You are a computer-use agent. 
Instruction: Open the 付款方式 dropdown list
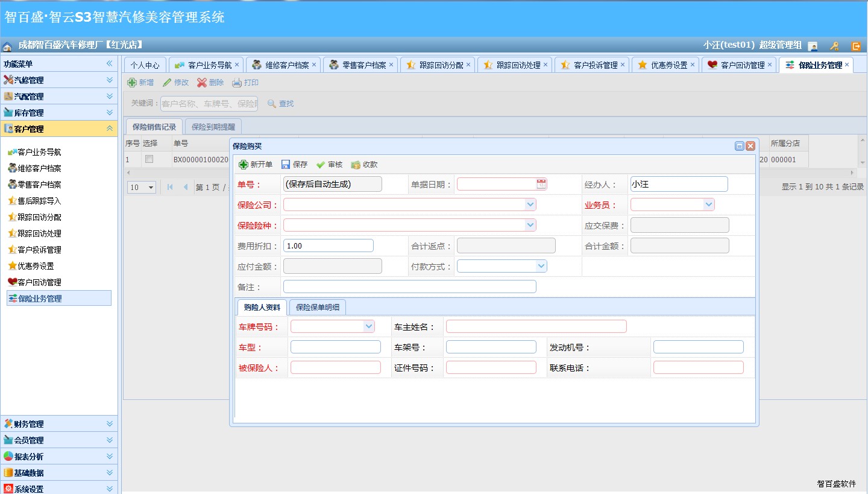click(541, 266)
